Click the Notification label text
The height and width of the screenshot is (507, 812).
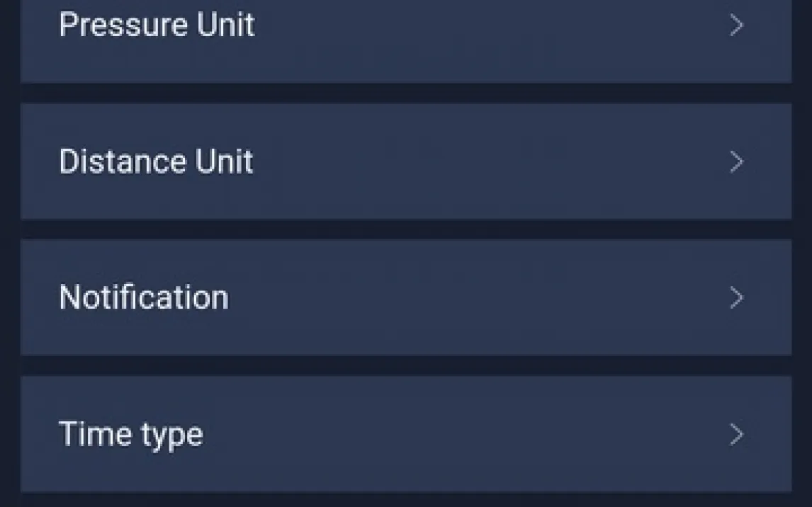click(144, 297)
